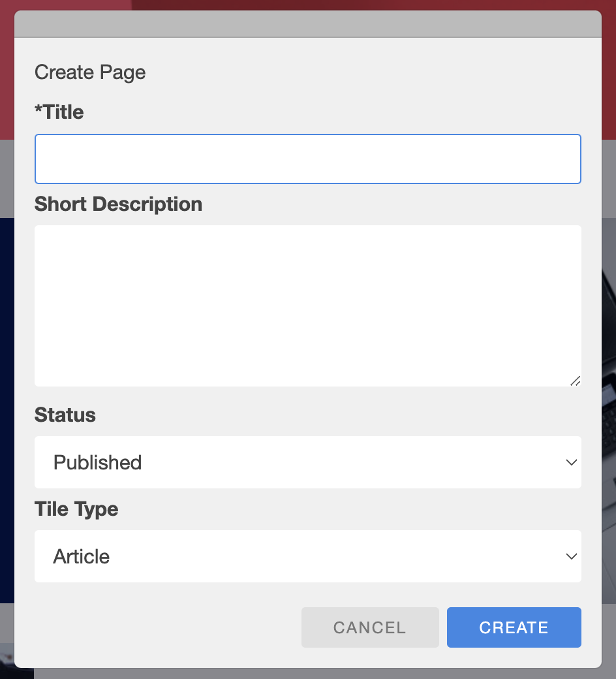
Task: Click the CANCEL button
Action: [370, 627]
